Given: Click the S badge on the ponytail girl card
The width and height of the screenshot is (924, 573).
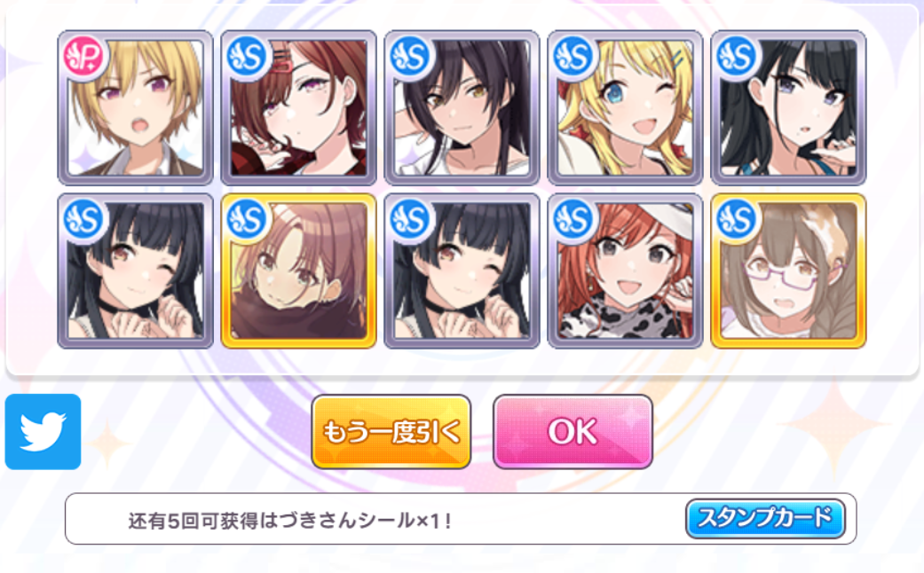Looking at the screenshot, I should [x=411, y=57].
